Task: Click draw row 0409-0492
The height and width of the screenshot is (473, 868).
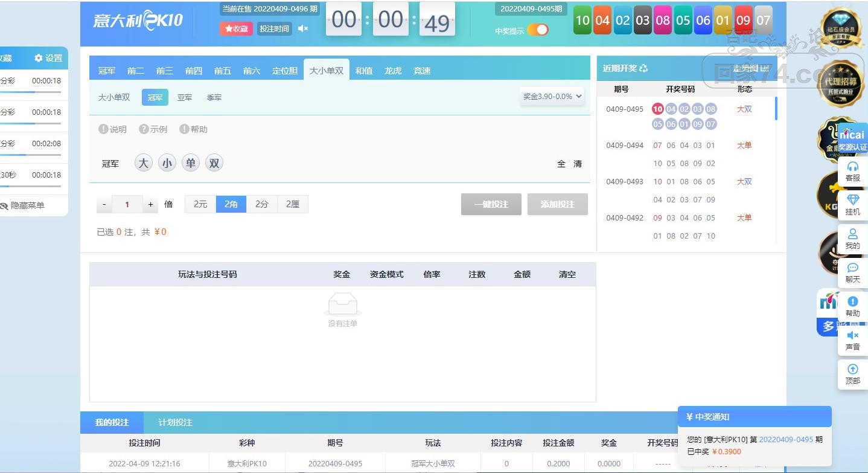Action: (685, 227)
